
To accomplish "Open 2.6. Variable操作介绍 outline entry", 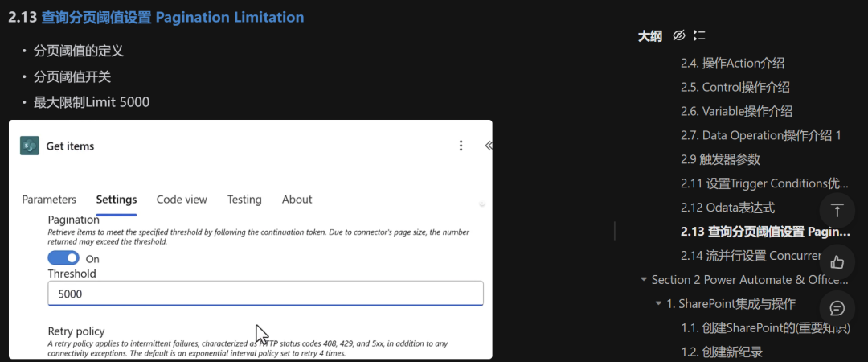I will pyautogui.click(x=736, y=112).
